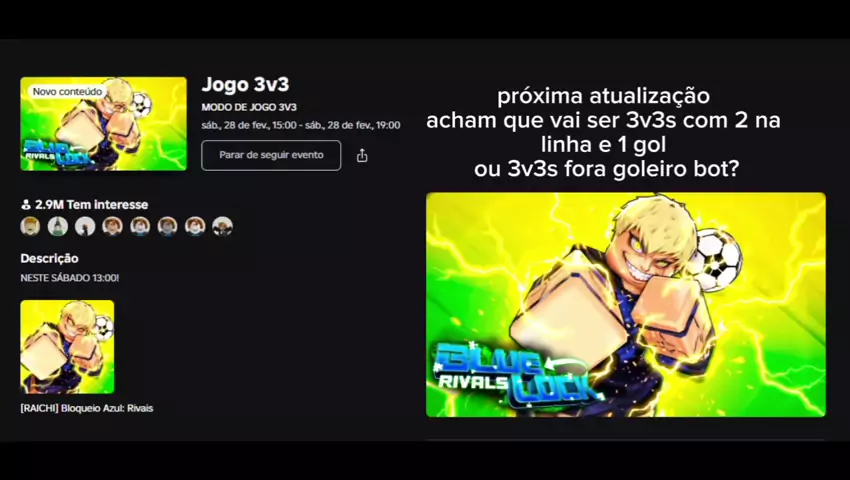Open the fourth interested user avatar
The image size is (850, 480).
(113, 226)
